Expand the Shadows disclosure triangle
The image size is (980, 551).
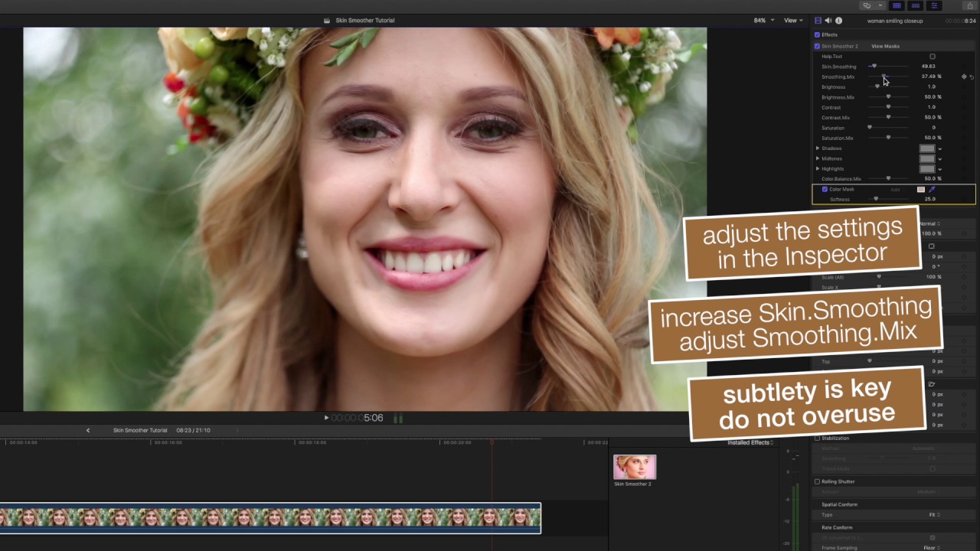(818, 148)
